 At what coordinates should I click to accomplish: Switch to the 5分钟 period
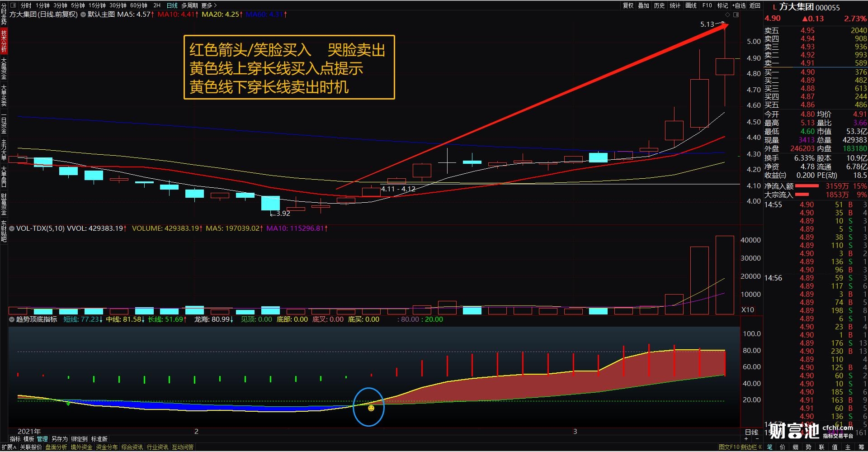78,5
